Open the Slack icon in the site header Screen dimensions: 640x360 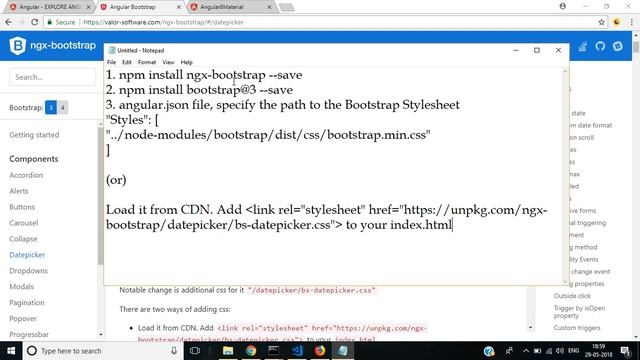[618, 46]
